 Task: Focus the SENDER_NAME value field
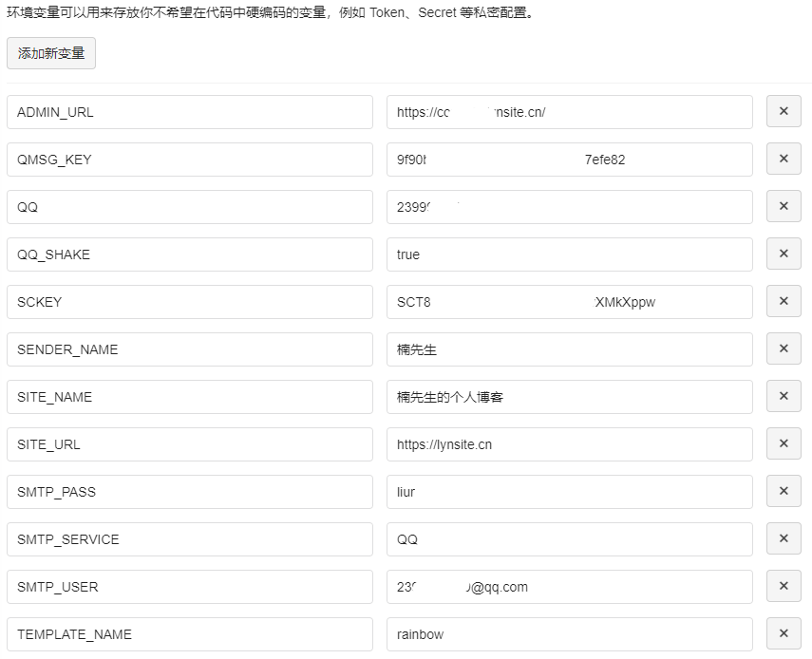[x=569, y=349]
